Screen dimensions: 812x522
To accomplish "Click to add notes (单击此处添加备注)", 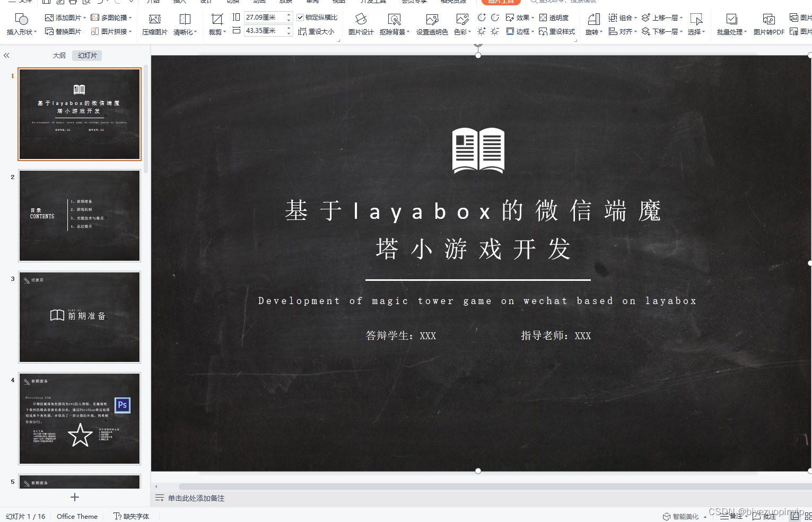I will click(196, 498).
